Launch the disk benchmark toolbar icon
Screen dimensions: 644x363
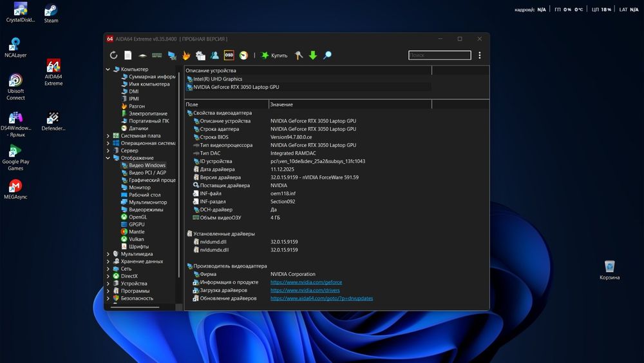[142, 55]
